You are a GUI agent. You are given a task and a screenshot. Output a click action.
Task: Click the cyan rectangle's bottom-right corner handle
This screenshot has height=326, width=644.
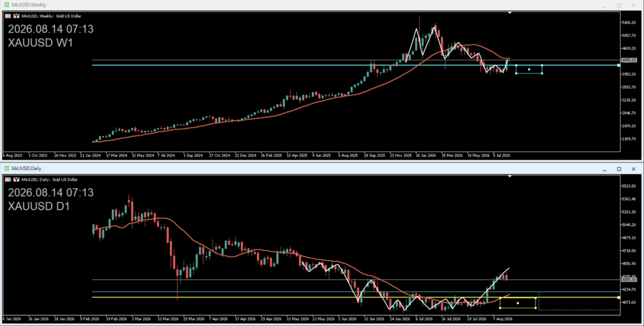(542, 74)
